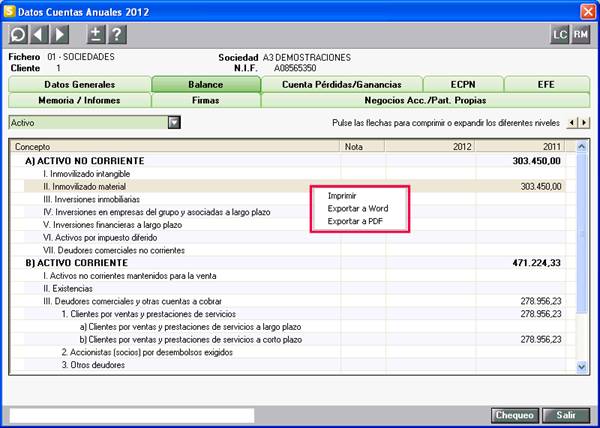600x428 pixels.
Task: Go to previous record with left arrow icon
Action: click(x=39, y=35)
